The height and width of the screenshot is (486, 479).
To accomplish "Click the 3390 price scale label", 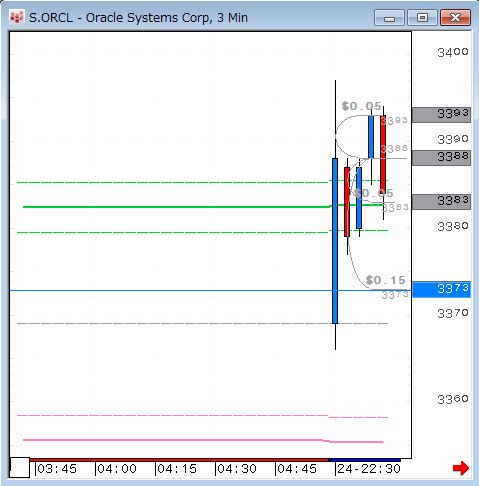I will click(453, 139).
